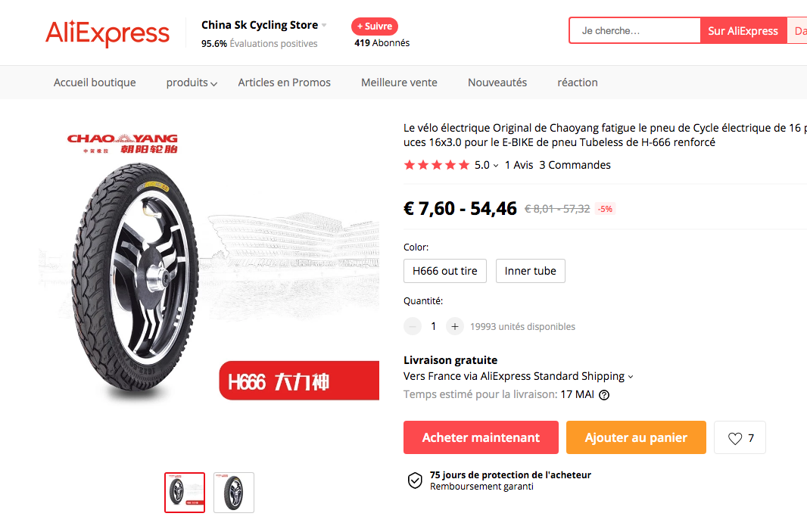Decrease quantity with the minus button

pos(413,327)
